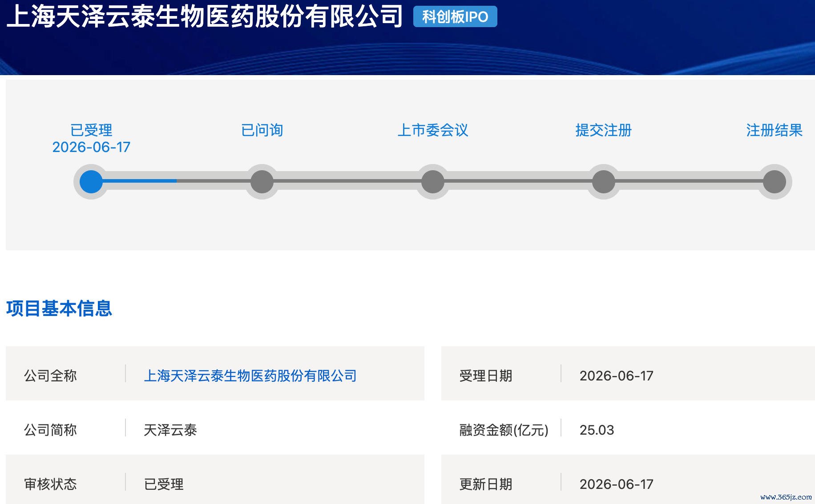Click the 提交注册 progress circle
815x504 pixels.
(x=604, y=182)
